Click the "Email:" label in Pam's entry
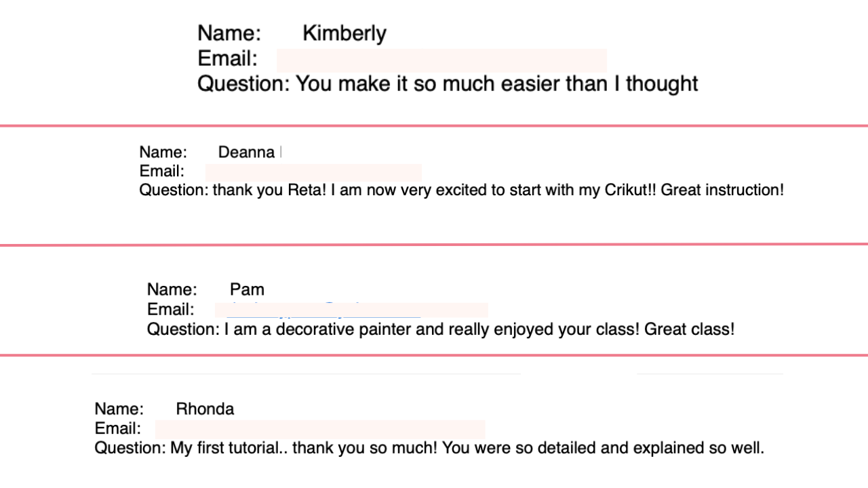This screenshot has width=868, height=488. click(170, 310)
